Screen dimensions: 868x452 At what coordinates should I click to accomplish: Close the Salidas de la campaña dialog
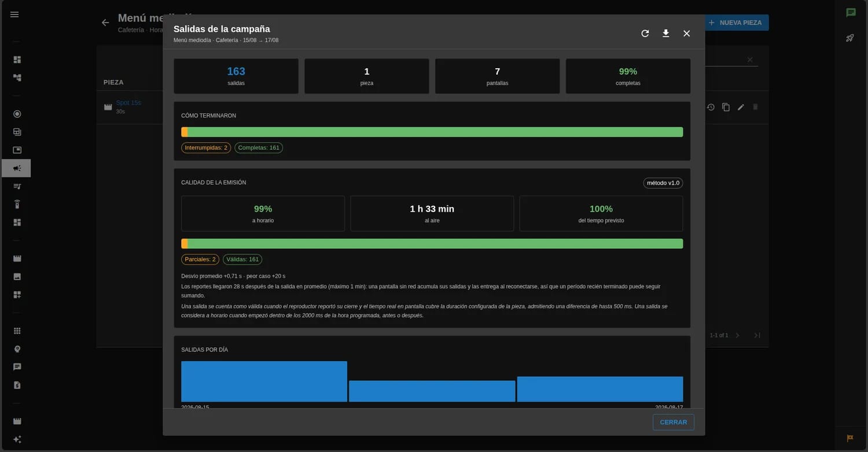click(x=687, y=34)
